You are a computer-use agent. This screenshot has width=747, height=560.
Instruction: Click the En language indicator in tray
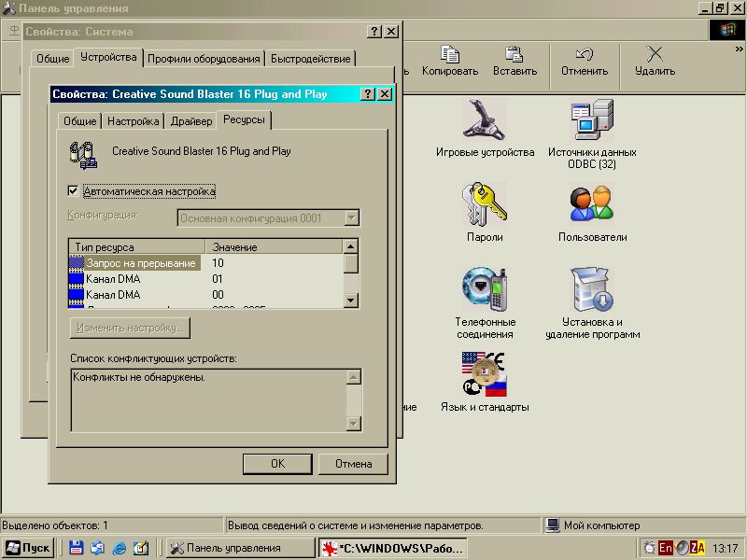click(x=665, y=548)
